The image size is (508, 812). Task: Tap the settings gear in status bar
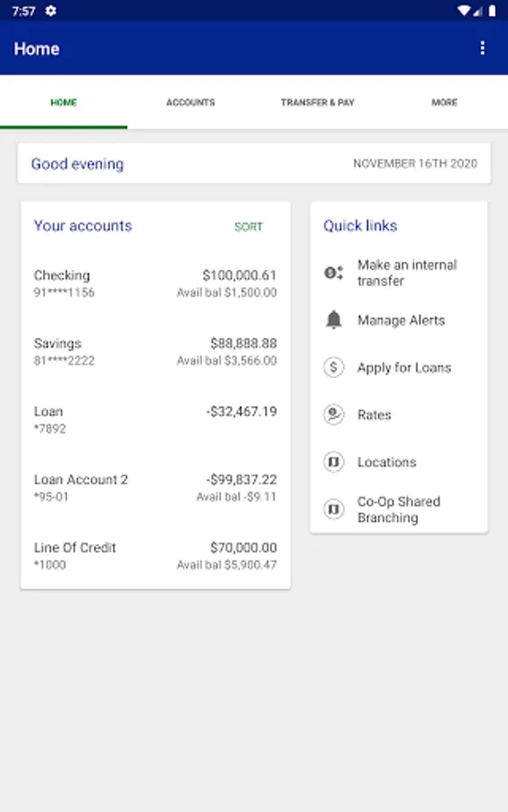[51, 10]
